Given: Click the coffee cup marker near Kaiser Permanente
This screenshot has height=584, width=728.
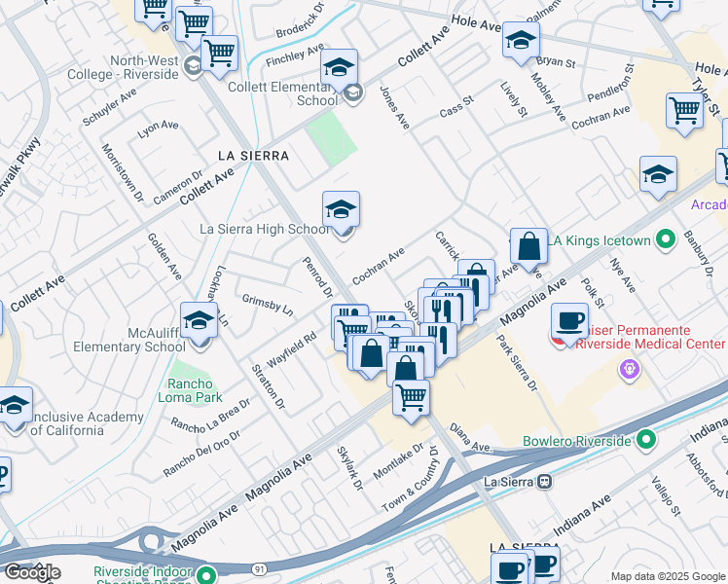Looking at the screenshot, I should 569,322.
